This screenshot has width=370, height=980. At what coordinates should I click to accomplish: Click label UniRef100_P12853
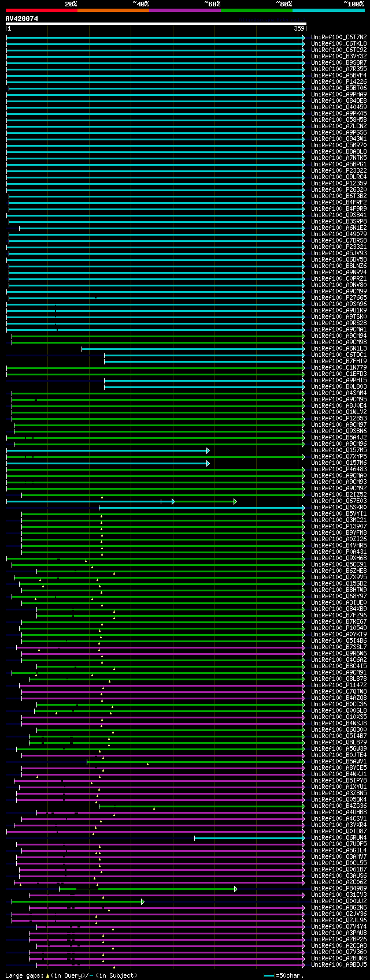coord(339,418)
